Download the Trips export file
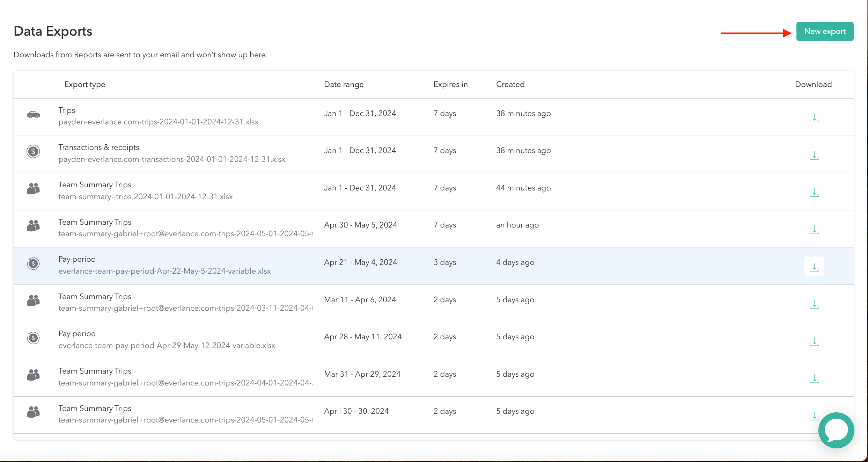 click(814, 118)
